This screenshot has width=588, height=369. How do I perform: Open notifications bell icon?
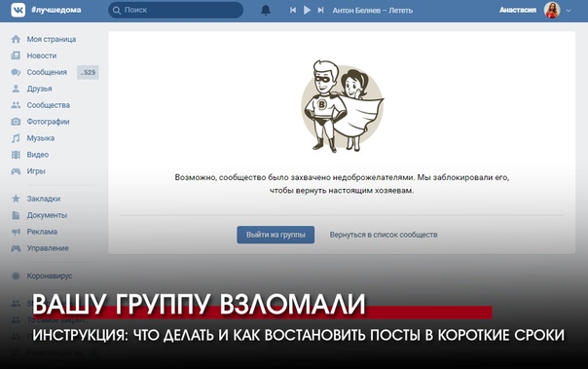[x=266, y=10]
